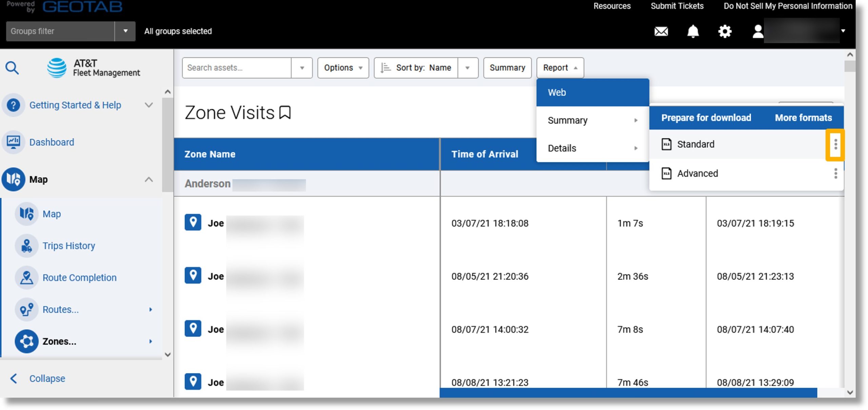Open Summary submenu in Report menu

coord(593,120)
